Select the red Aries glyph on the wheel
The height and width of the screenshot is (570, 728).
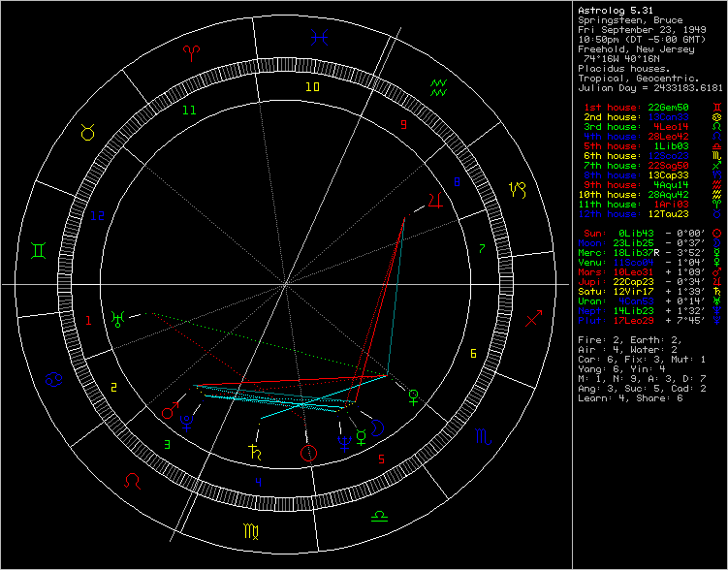point(191,54)
